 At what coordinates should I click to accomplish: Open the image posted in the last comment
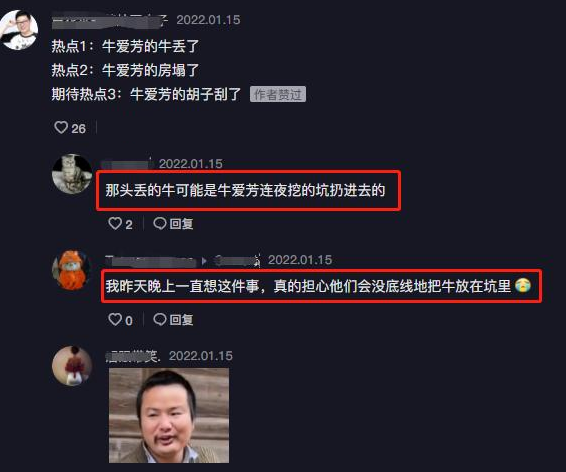click(x=169, y=415)
